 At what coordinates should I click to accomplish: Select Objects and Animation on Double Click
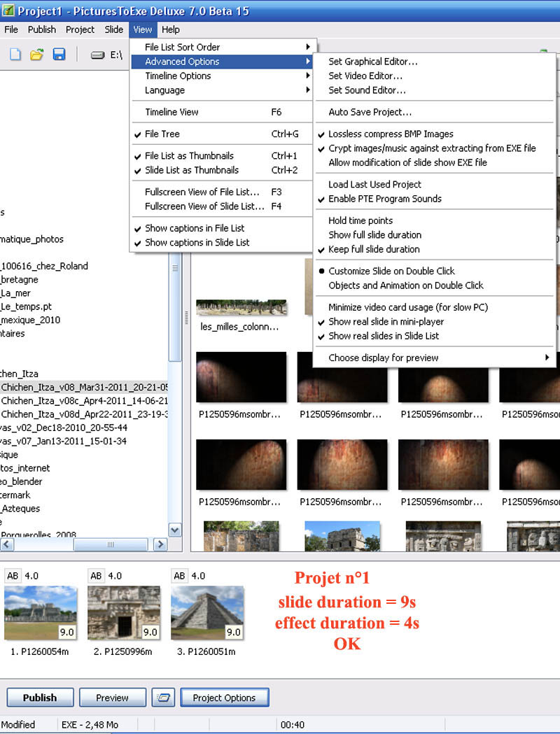click(405, 285)
